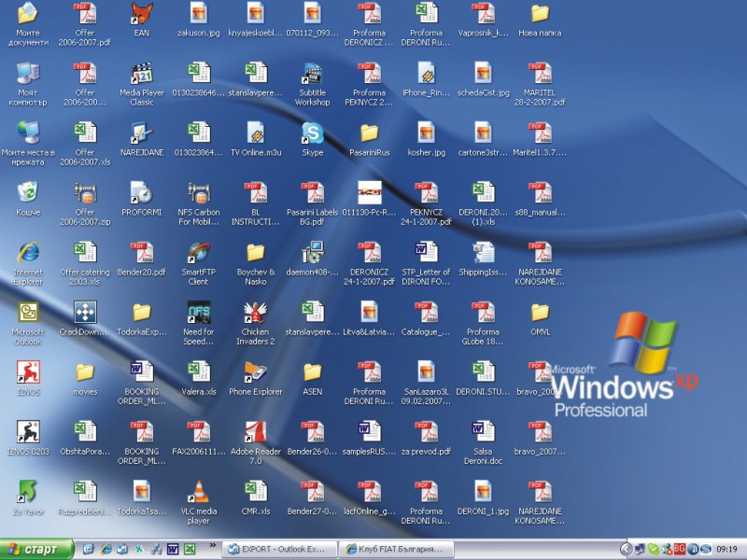Image resolution: width=747 pixels, height=560 pixels.
Task: Launch VLC media player shortcut
Action: click(x=198, y=493)
